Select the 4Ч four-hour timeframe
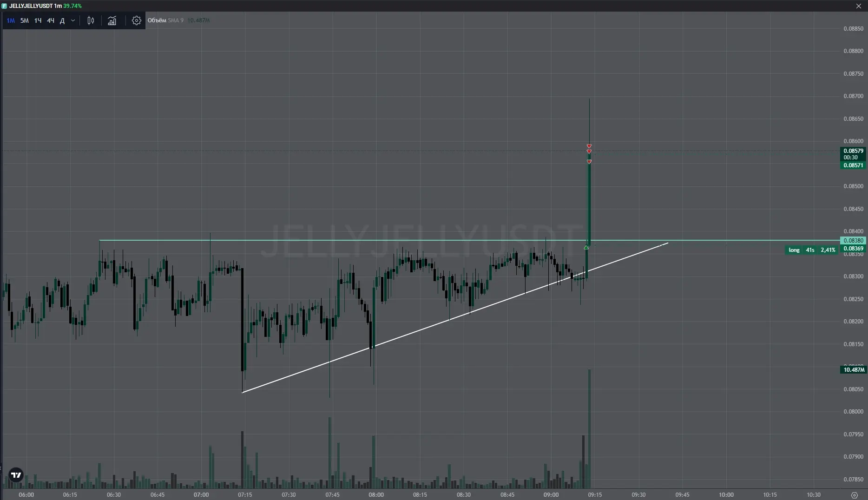Image resolution: width=868 pixels, height=500 pixels. [50, 20]
